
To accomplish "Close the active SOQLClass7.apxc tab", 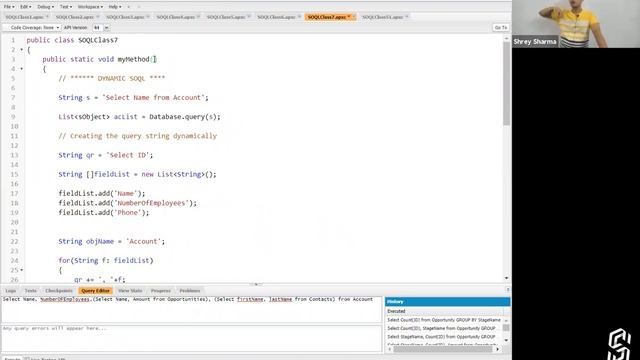I will (354, 17).
